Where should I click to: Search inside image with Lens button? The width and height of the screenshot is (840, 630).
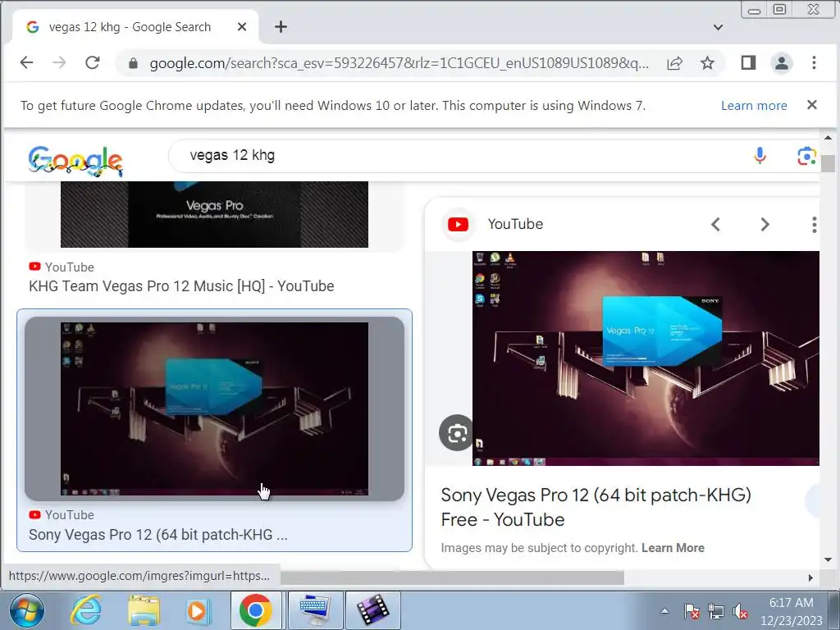tap(456, 433)
